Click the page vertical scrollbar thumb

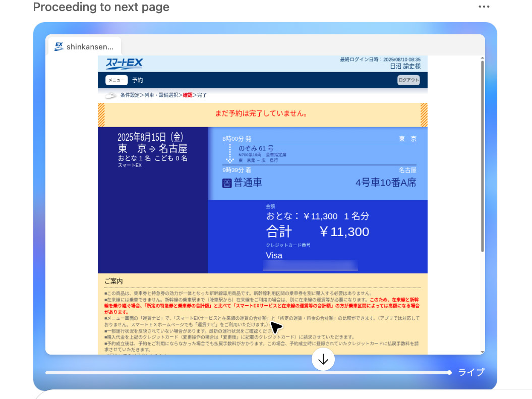coord(482,156)
